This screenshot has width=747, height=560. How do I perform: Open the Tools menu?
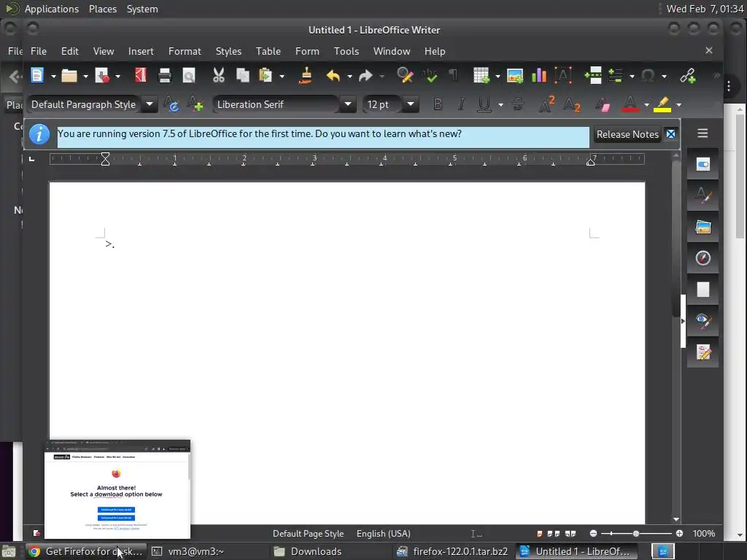[347, 51]
